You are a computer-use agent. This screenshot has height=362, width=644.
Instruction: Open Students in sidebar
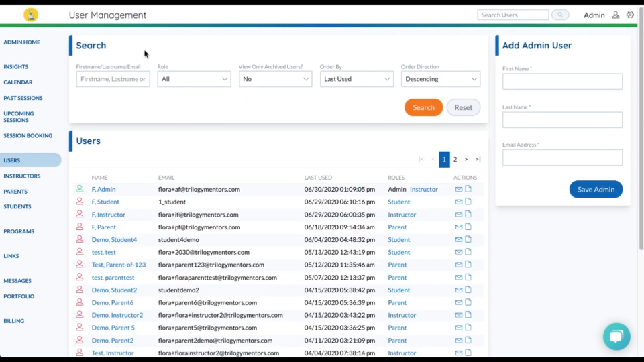pyautogui.click(x=17, y=206)
